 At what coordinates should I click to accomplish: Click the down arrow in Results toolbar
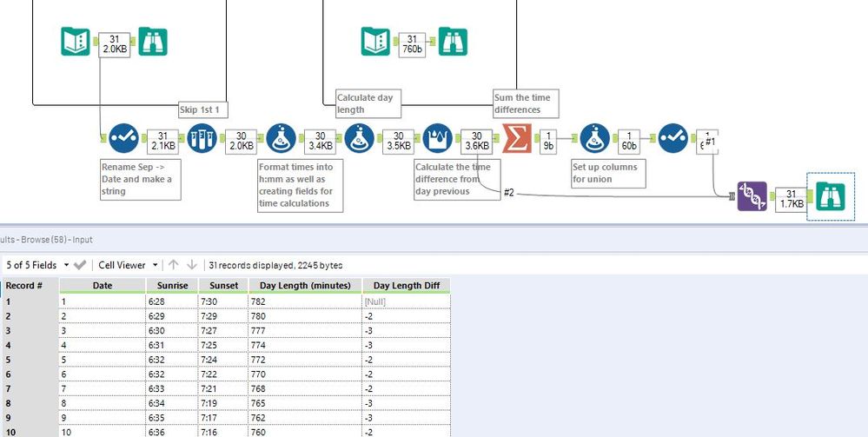[191, 265]
